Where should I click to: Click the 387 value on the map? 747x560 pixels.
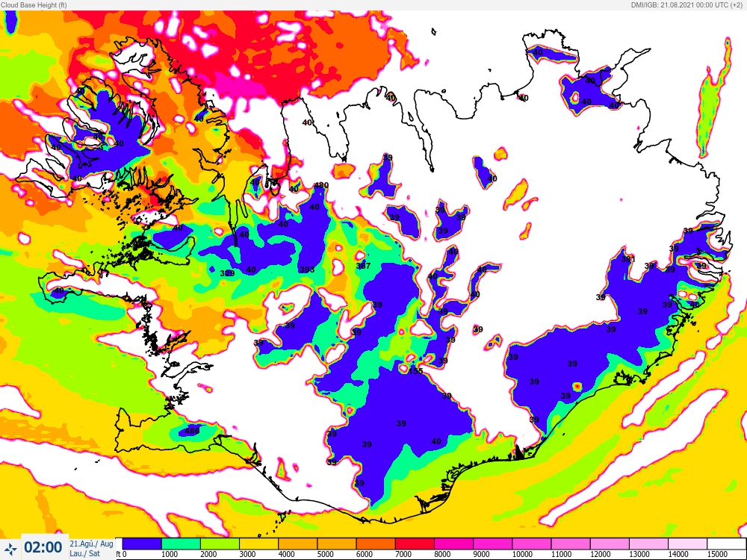(364, 266)
